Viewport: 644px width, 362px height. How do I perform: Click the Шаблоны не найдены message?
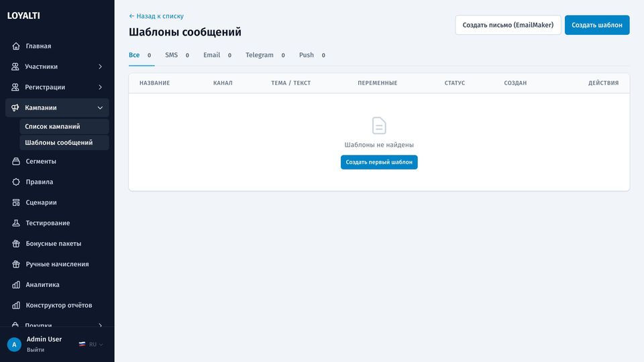pos(379,145)
